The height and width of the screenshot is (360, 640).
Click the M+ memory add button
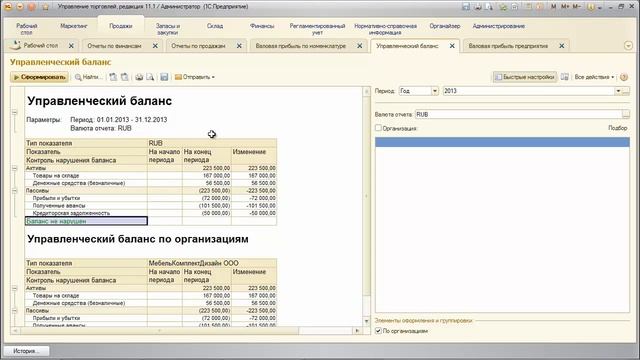pyautogui.click(x=565, y=7)
